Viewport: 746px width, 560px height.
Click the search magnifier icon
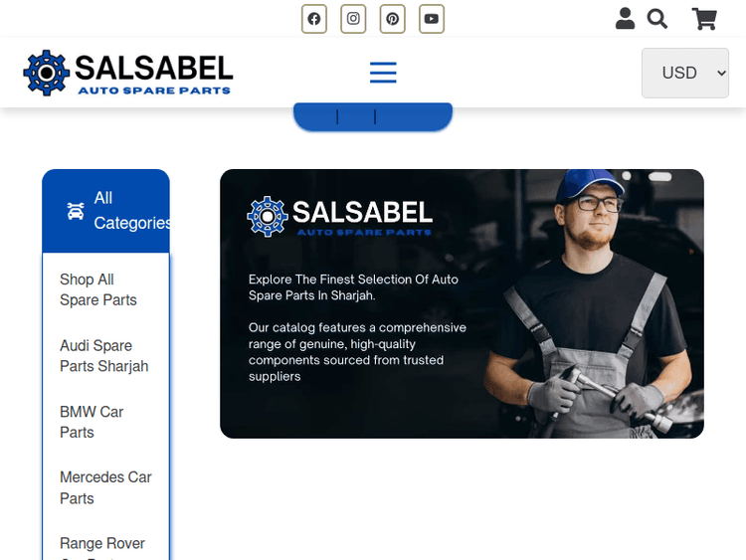(x=657, y=19)
